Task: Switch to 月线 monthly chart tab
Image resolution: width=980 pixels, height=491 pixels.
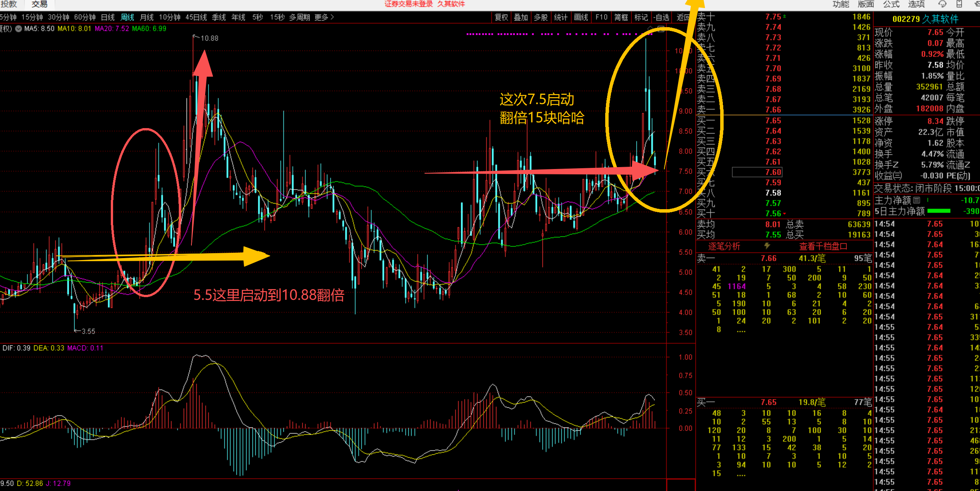Action: [x=147, y=17]
